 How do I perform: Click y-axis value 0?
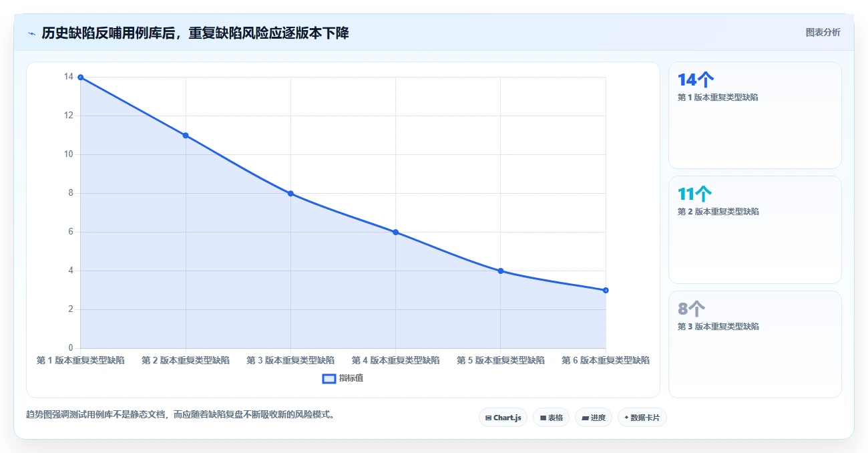[70, 348]
